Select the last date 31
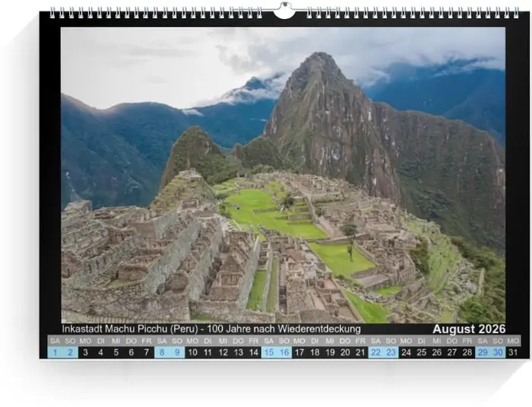Image resolution: width=532 pixels, height=407 pixels. pyautogui.click(x=514, y=352)
